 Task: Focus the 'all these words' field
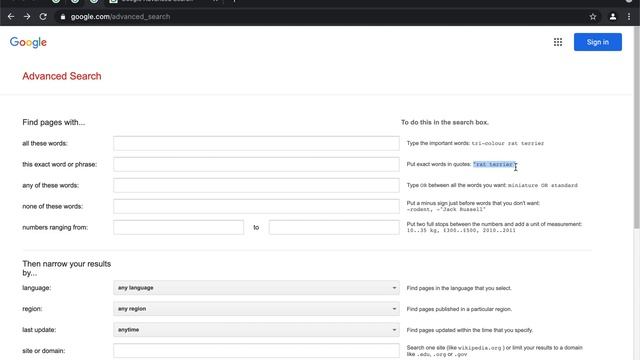256,143
